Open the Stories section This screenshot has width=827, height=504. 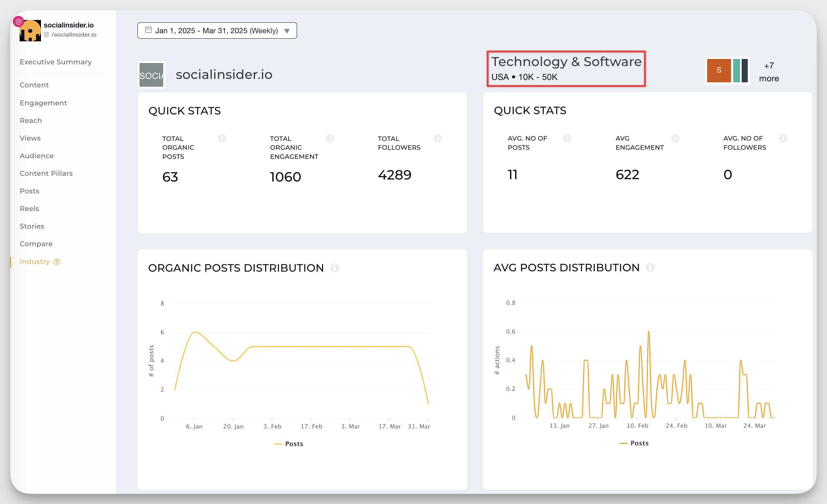(x=32, y=226)
